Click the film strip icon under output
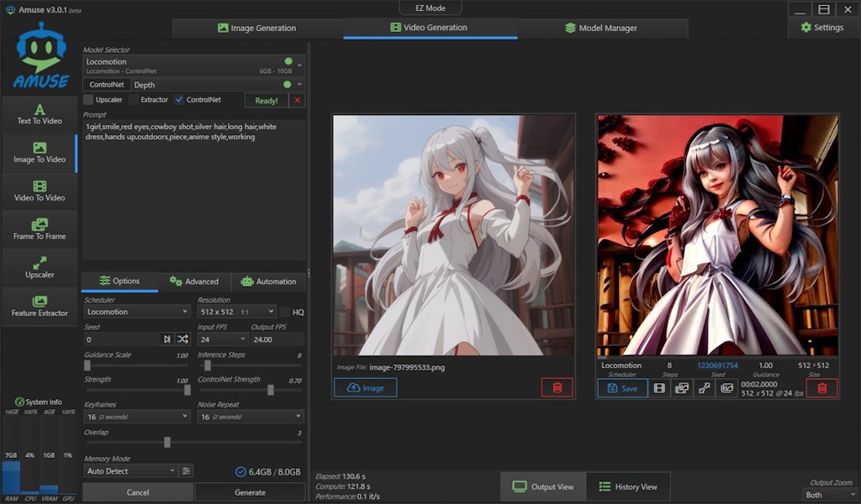This screenshot has height=504, width=861. (x=659, y=388)
